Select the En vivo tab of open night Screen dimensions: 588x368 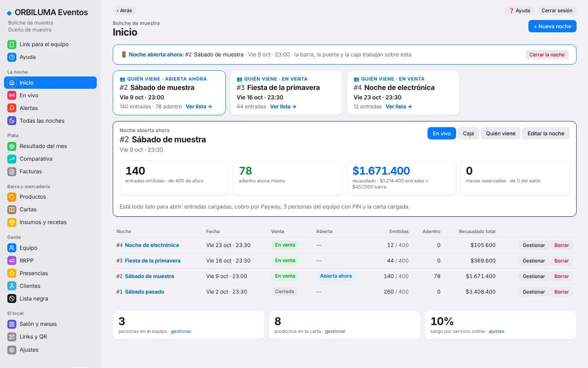pos(442,133)
